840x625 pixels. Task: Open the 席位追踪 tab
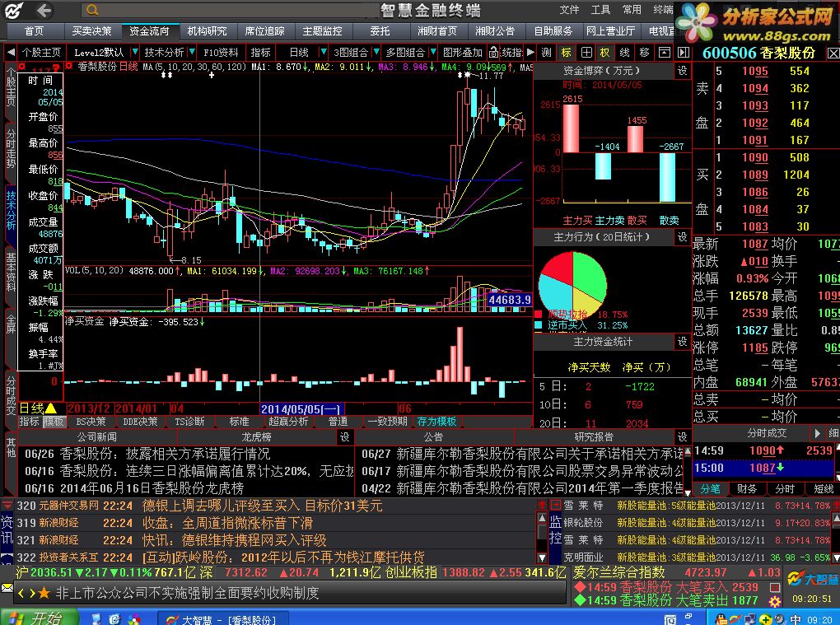tap(264, 31)
